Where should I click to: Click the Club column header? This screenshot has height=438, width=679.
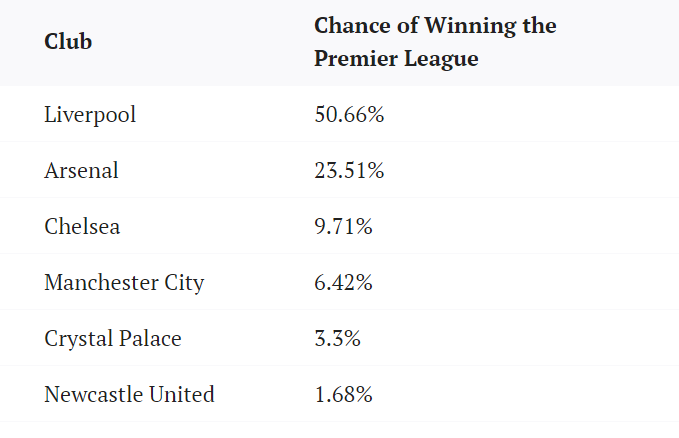pos(67,44)
